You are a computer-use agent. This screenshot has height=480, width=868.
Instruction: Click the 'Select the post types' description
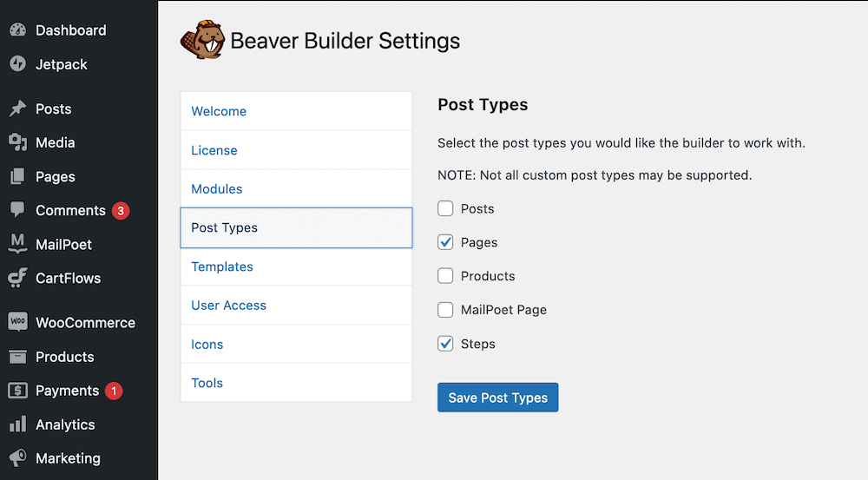(x=621, y=143)
